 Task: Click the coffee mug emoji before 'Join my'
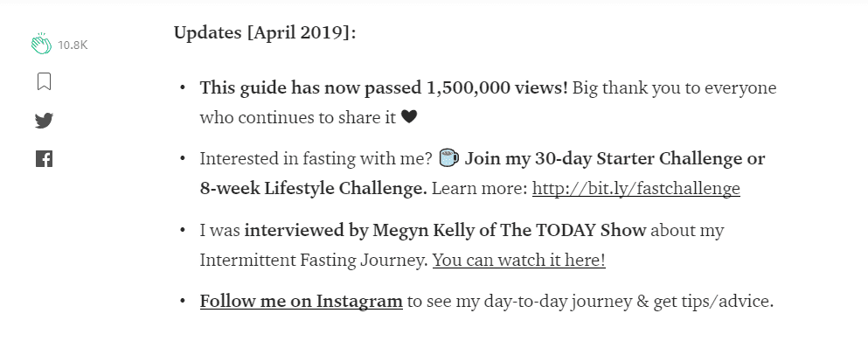point(448,158)
